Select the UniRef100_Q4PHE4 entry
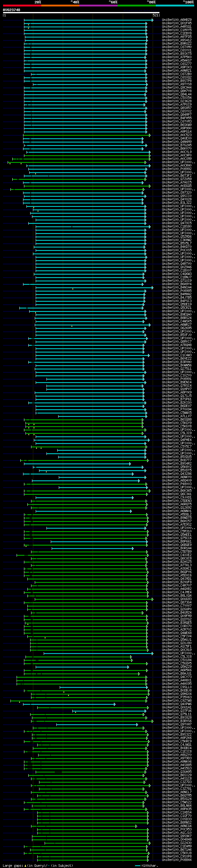 click(177, 440)
